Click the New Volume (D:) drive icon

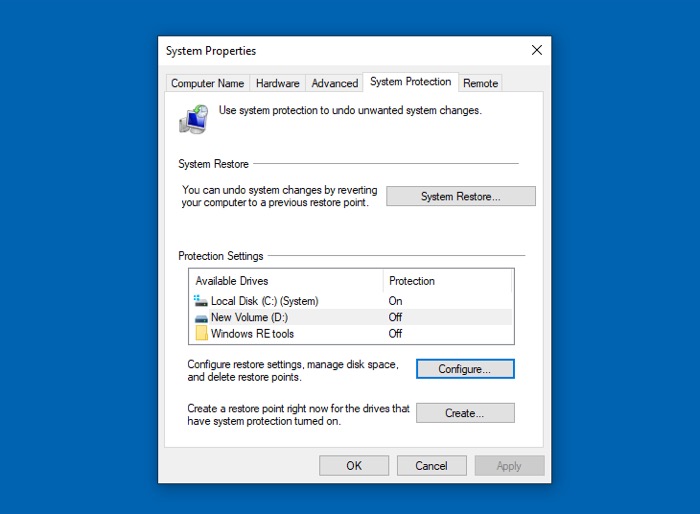point(201,318)
